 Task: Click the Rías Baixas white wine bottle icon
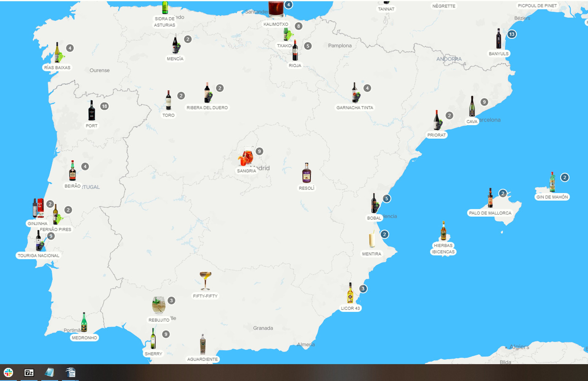tap(58, 52)
